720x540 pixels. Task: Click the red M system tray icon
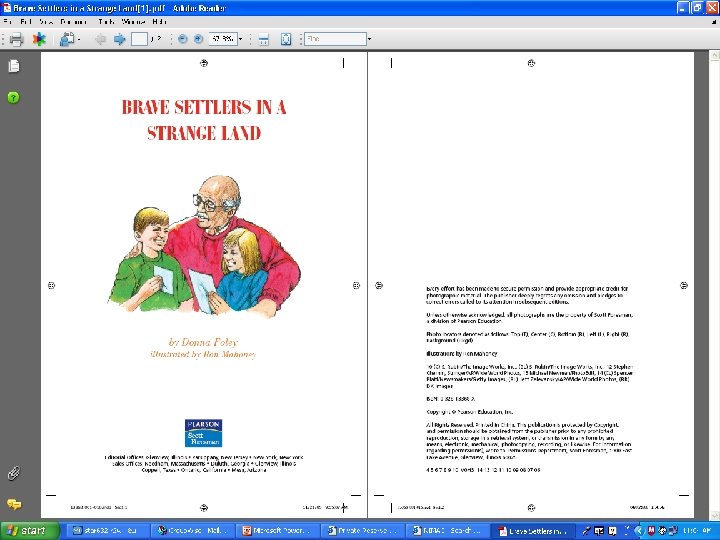click(x=651, y=531)
